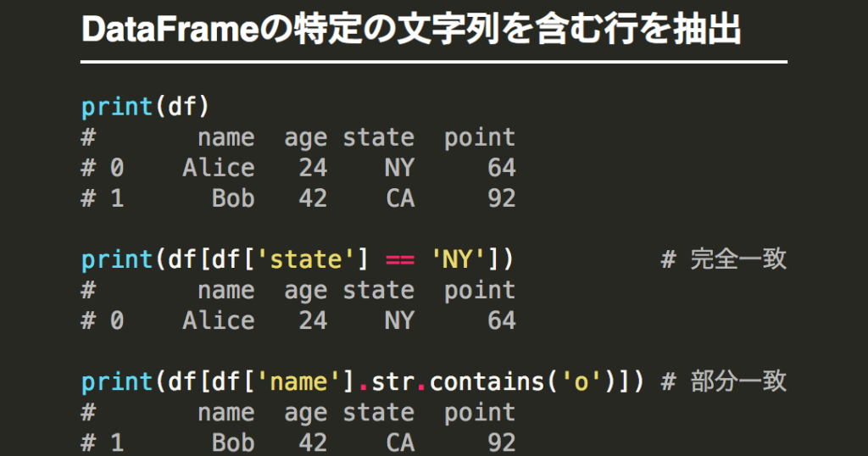Click Alice in the first output table

tap(218, 168)
